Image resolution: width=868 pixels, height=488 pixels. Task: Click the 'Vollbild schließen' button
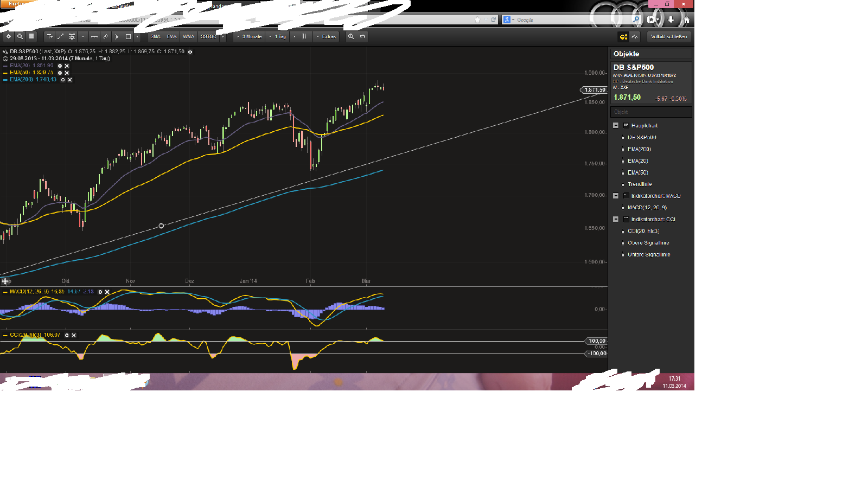(669, 36)
